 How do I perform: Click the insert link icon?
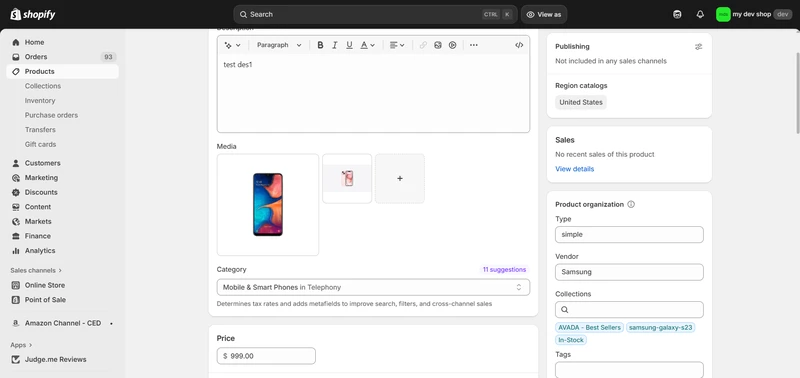click(423, 45)
